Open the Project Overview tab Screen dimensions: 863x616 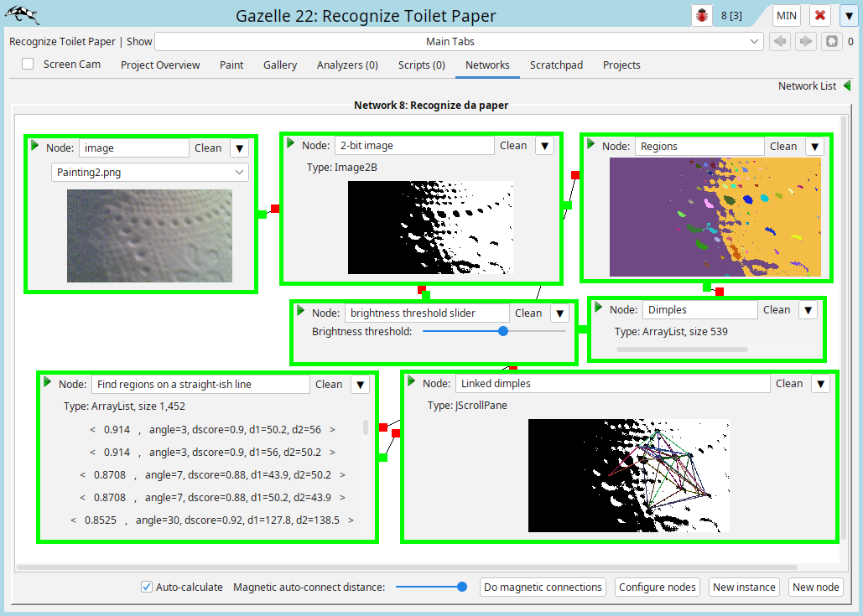tap(160, 65)
